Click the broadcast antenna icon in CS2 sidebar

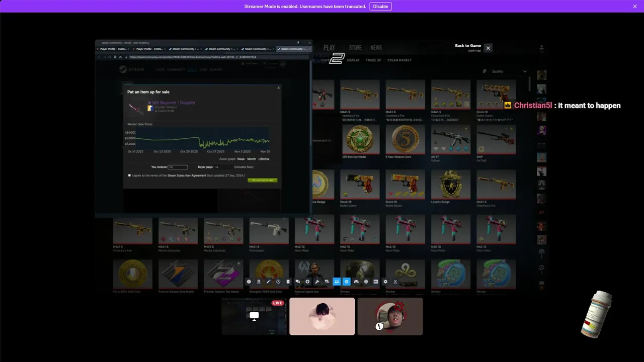tap(541, 252)
